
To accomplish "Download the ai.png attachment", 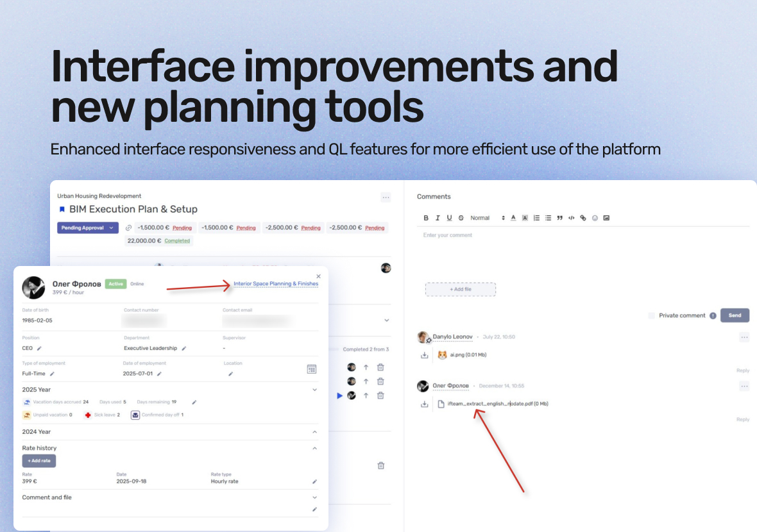I will pyautogui.click(x=424, y=355).
